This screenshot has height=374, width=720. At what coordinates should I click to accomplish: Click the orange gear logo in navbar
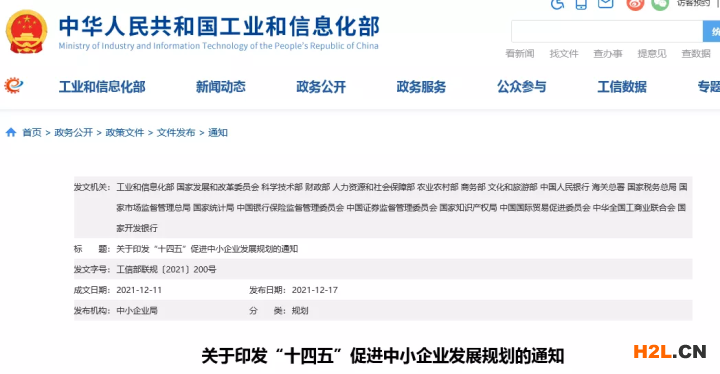click(13, 85)
